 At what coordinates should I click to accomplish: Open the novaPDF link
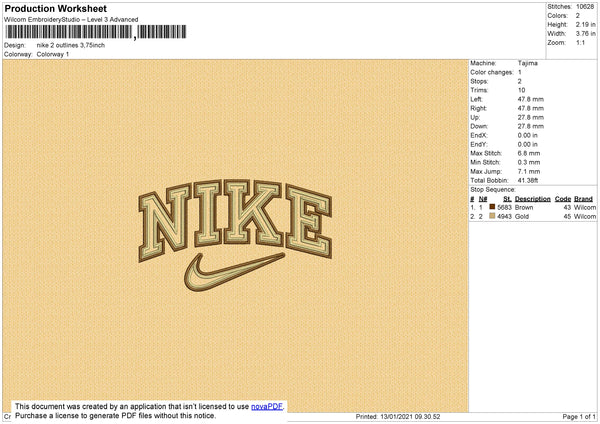tap(267, 407)
